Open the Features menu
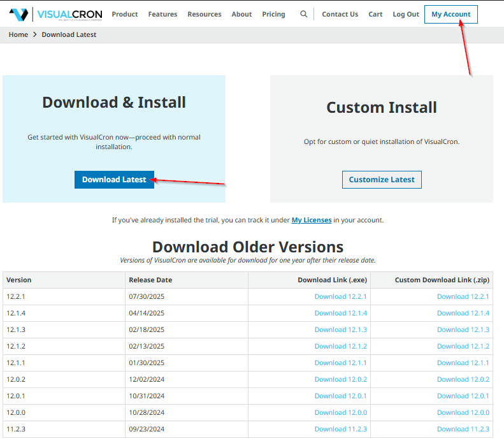This screenshot has width=504, height=448. (x=162, y=14)
